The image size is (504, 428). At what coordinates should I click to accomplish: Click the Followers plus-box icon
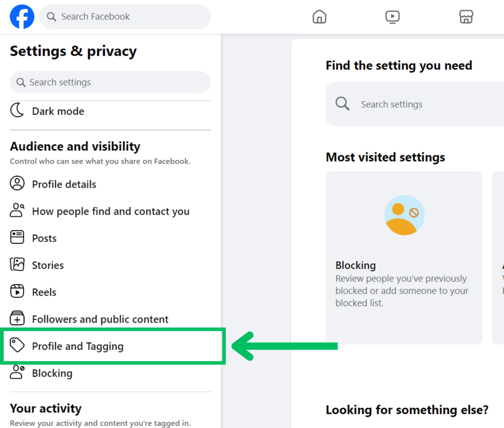[17, 318]
